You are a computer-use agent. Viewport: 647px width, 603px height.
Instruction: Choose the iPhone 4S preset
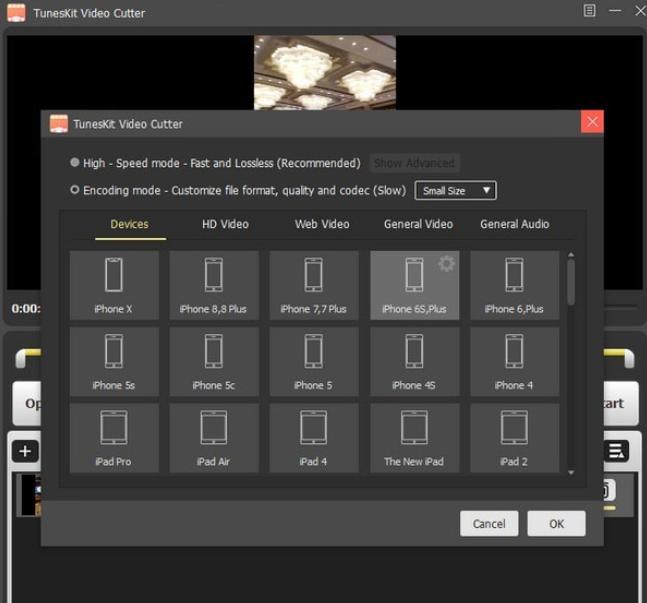click(x=414, y=362)
